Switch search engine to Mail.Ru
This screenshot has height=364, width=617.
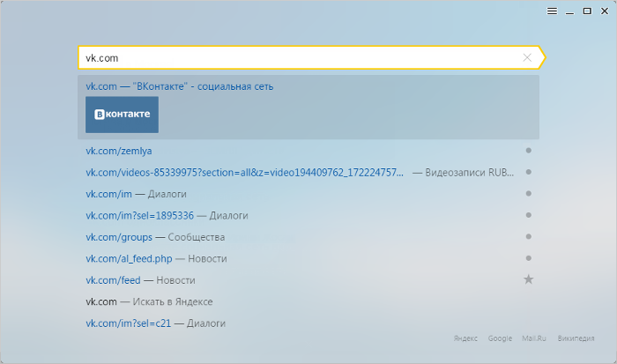click(x=534, y=338)
